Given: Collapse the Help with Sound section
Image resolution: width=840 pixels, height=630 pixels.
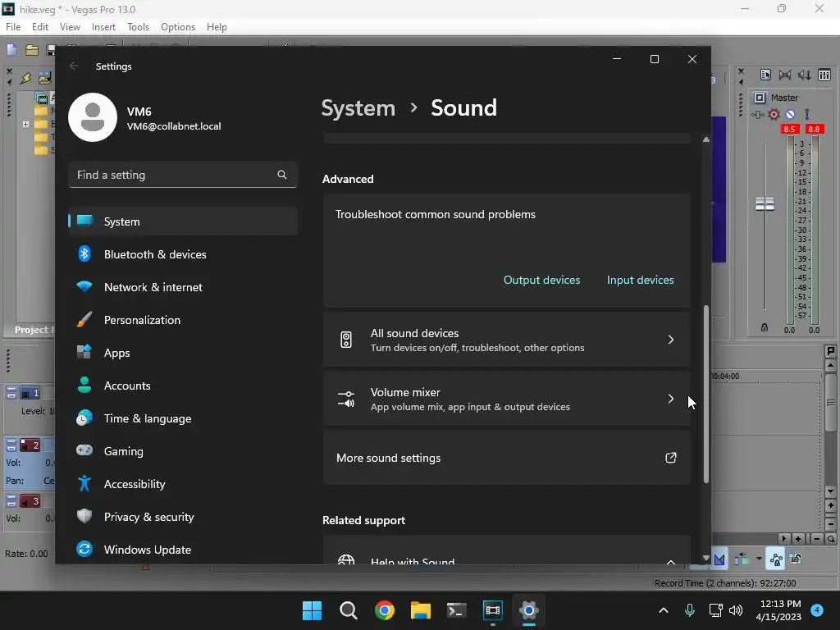Looking at the screenshot, I should pyautogui.click(x=671, y=561).
